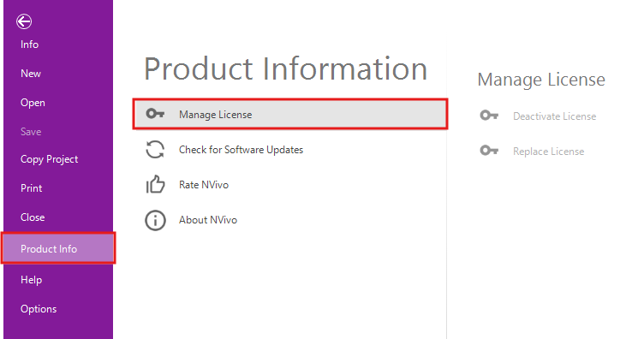Click the About NVivo info icon
644x339 pixels.
[x=155, y=220]
